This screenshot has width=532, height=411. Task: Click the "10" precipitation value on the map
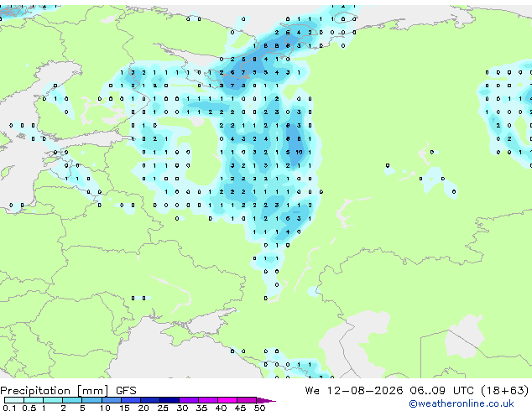pyautogui.click(x=299, y=153)
